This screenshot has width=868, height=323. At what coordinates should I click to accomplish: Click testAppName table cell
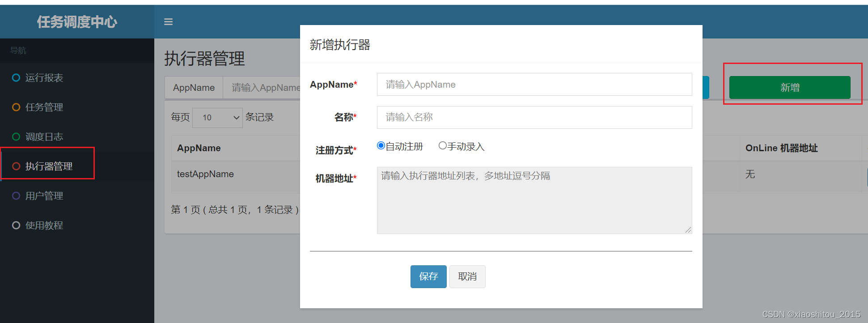click(205, 174)
